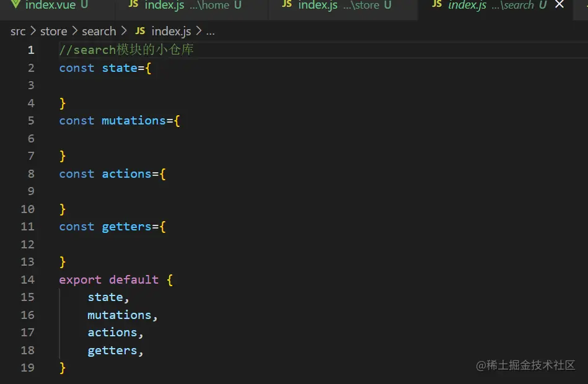The height and width of the screenshot is (384, 588).
Task: Click line number 1 in gutter
Action: pos(31,50)
